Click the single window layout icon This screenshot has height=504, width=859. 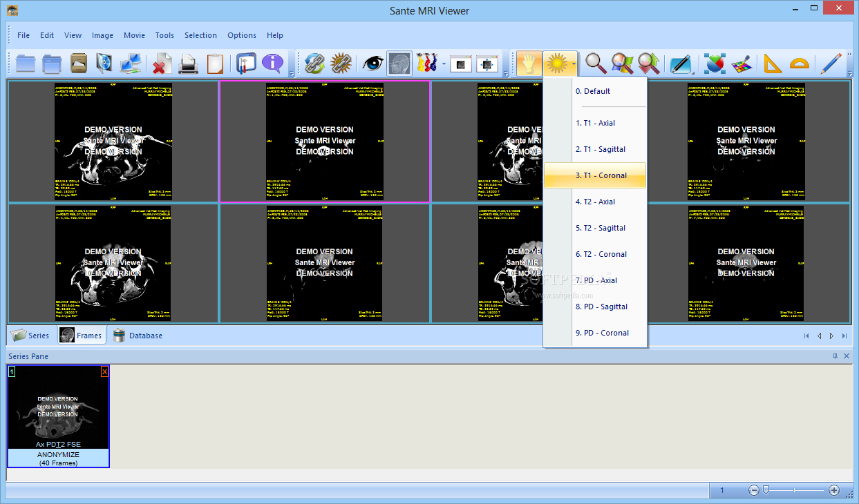click(x=461, y=64)
